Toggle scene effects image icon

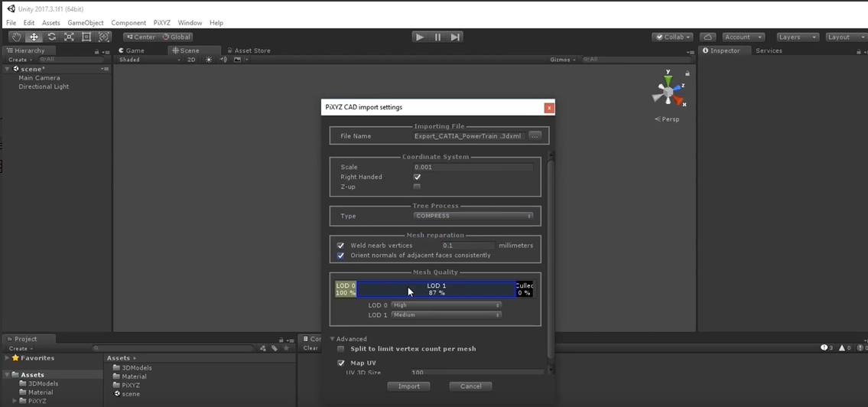pyautogui.click(x=238, y=60)
